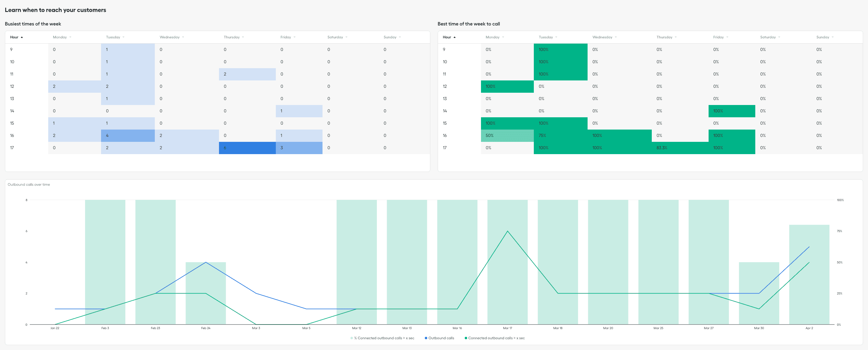Click Thursday 17:00 cell showing 6 calls
The image size is (868, 350).
point(247,148)
